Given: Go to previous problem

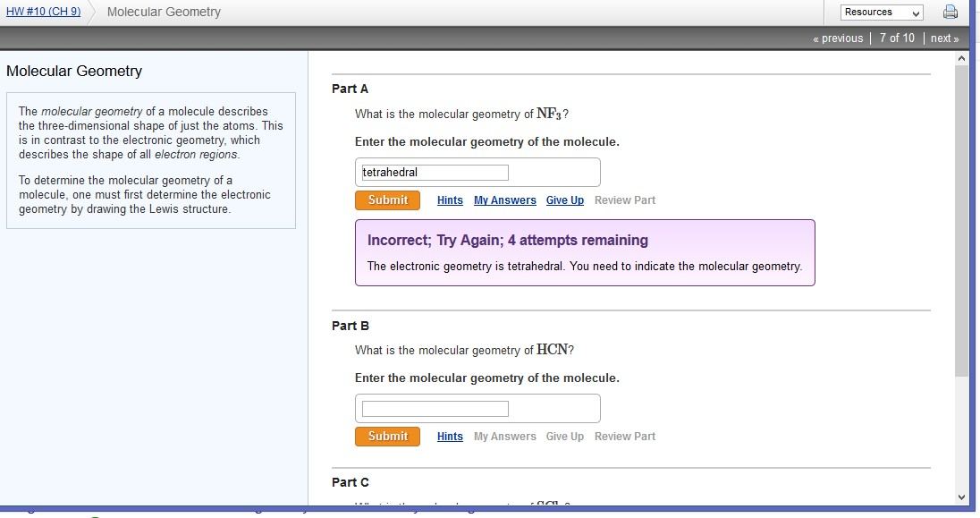Looking at the screenshot, I should point(838,38).
